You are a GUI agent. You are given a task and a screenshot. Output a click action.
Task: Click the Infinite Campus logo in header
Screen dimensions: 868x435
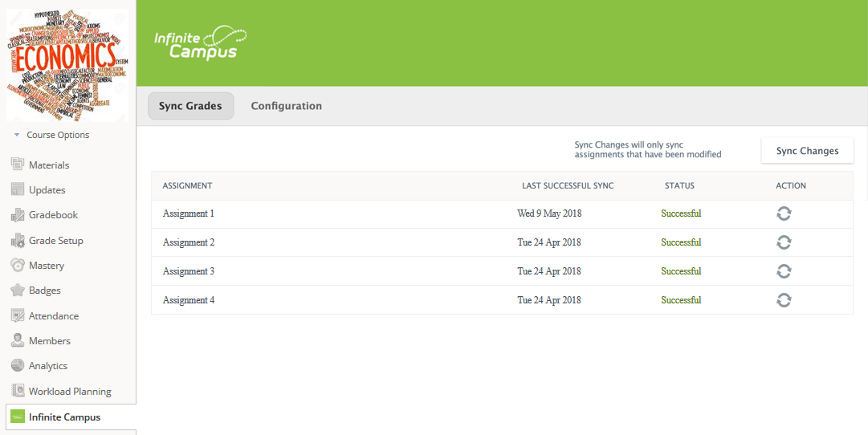200,43
